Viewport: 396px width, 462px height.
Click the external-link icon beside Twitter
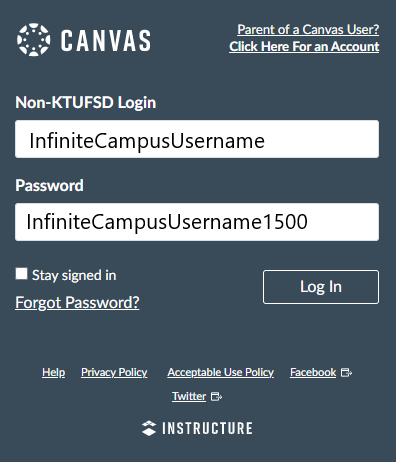click(x=216, y=397)
